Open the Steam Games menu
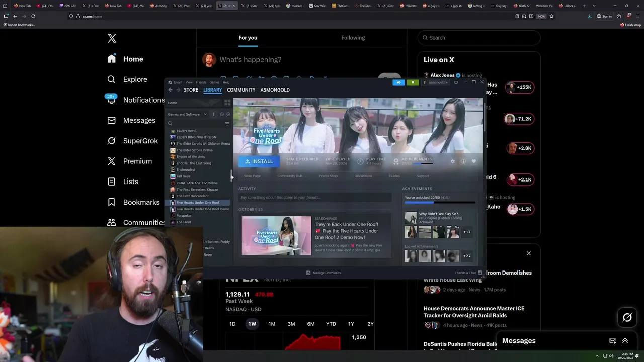Viewport: 644px width, 362px height. 214,82
